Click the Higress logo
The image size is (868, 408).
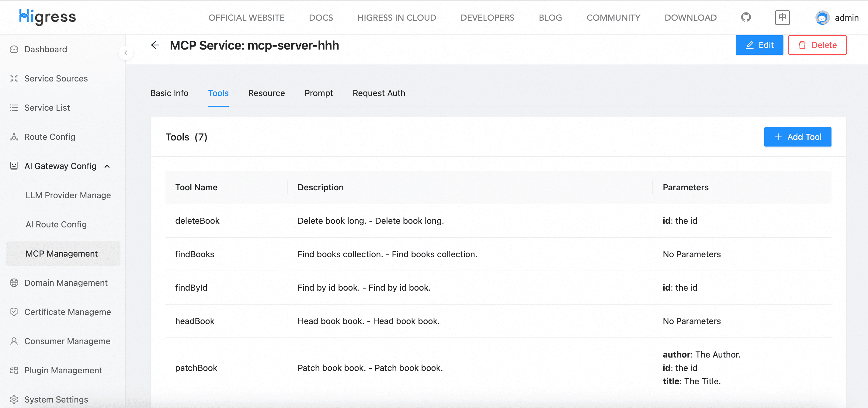(47, 17)
